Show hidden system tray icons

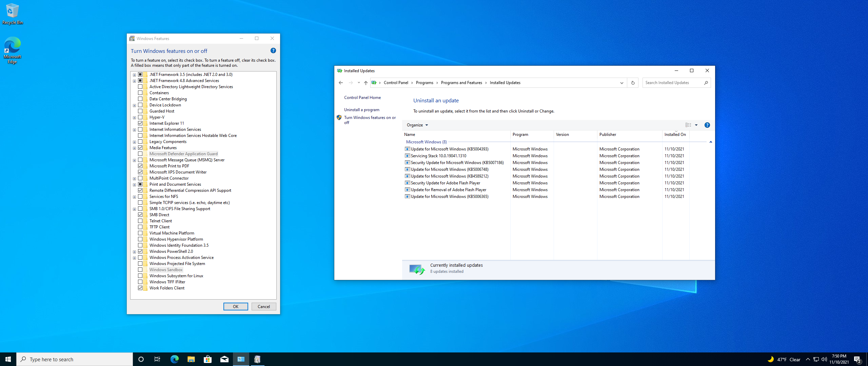808,359
